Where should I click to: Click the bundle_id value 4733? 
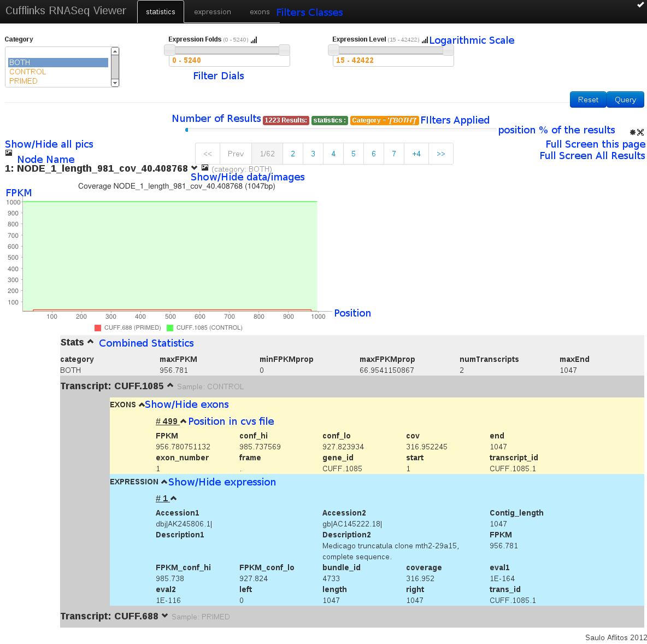pyautogui.click(x=331, y=578)
